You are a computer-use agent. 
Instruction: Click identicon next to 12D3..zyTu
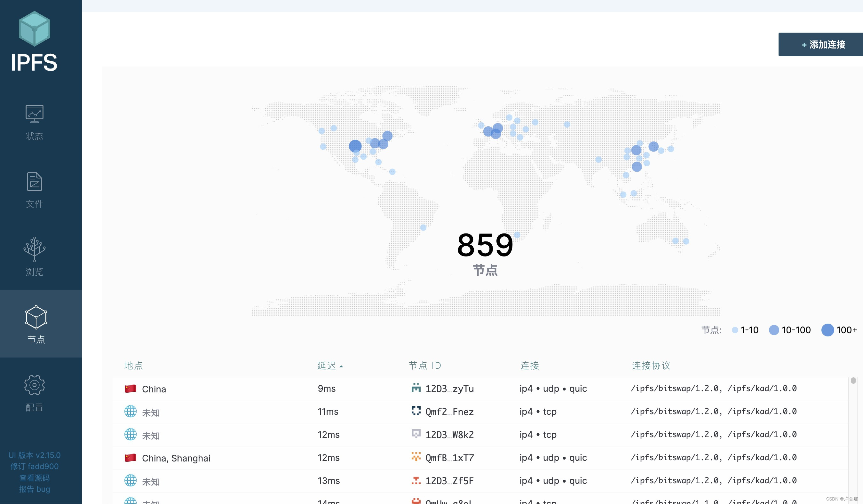point(416,388)
